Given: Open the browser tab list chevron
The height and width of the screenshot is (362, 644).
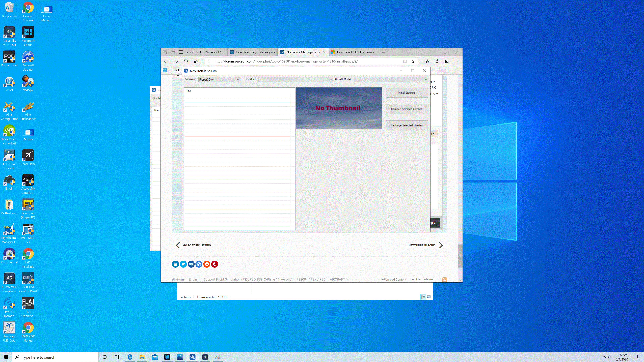Looking at the screenshot, I should point(391,52).
